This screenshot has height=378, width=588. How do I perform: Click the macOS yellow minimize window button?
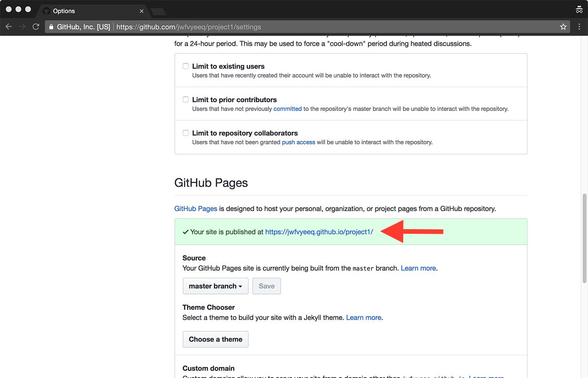18,9
